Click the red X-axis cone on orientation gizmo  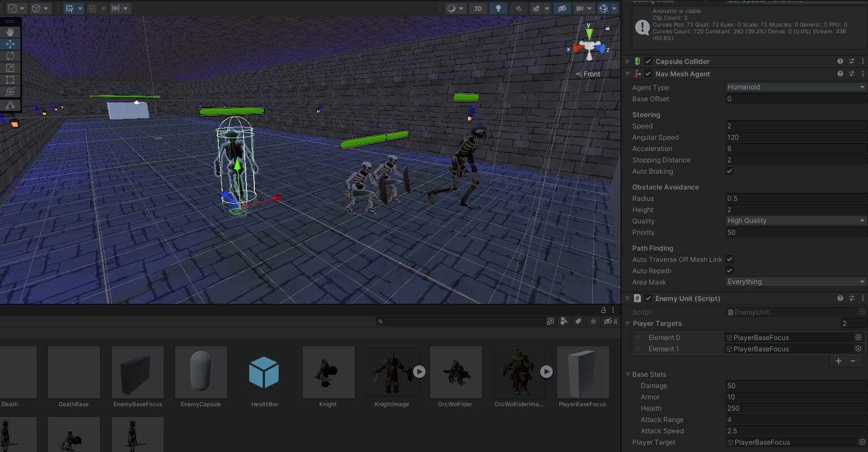coord(578,49)
